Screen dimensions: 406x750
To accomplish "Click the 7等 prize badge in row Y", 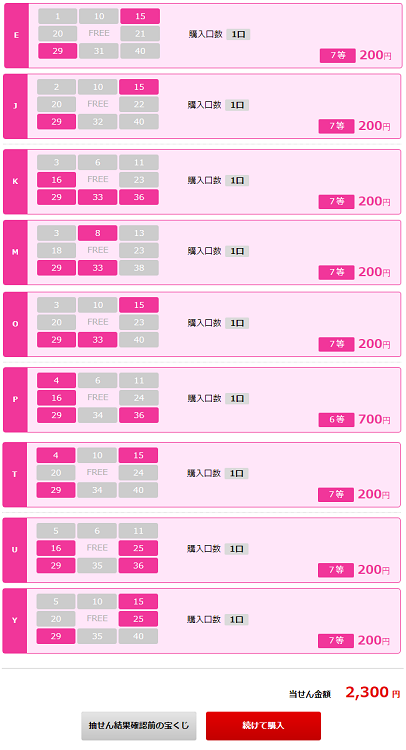I will pos(336,640).
